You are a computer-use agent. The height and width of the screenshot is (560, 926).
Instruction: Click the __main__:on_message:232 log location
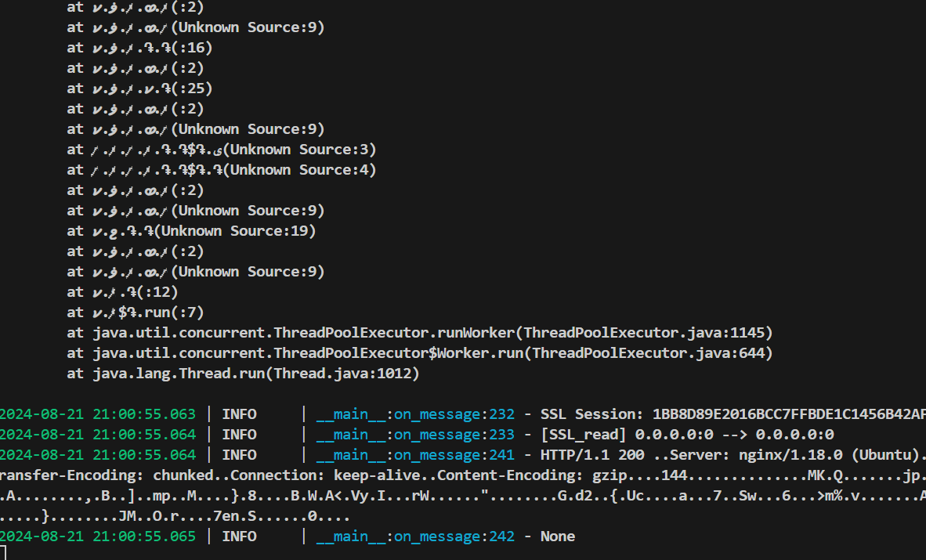[415, 414]
